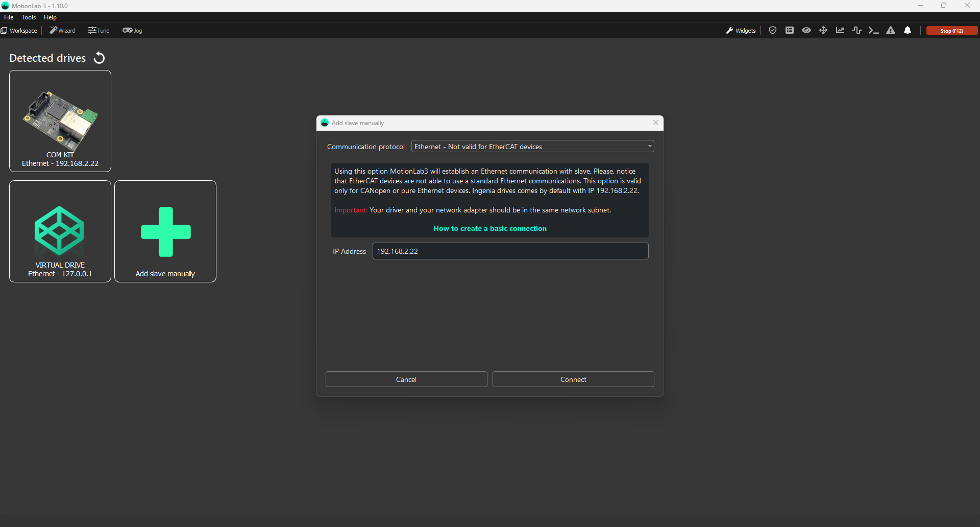Follow the How to create a basic connection link
The width and height of the screenshot is (980, 527).
(489, 229)
